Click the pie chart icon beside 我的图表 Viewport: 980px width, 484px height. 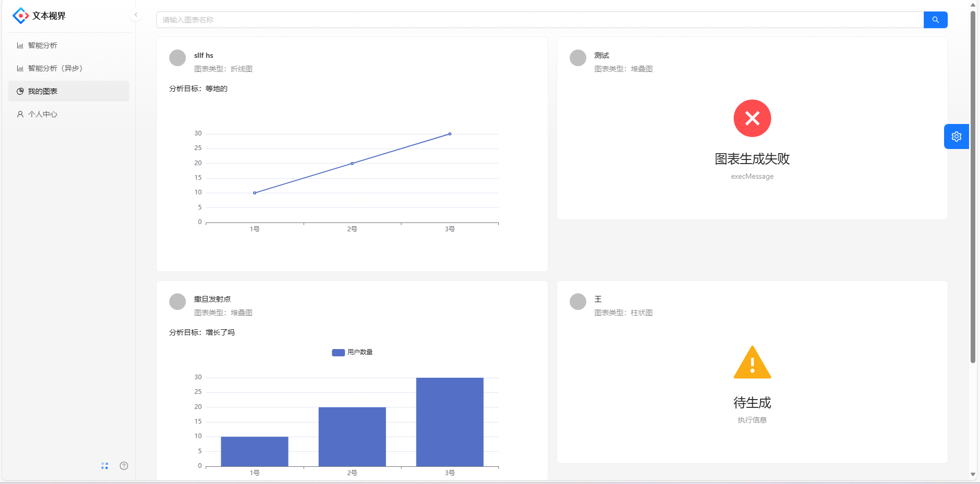click(20, 91)
